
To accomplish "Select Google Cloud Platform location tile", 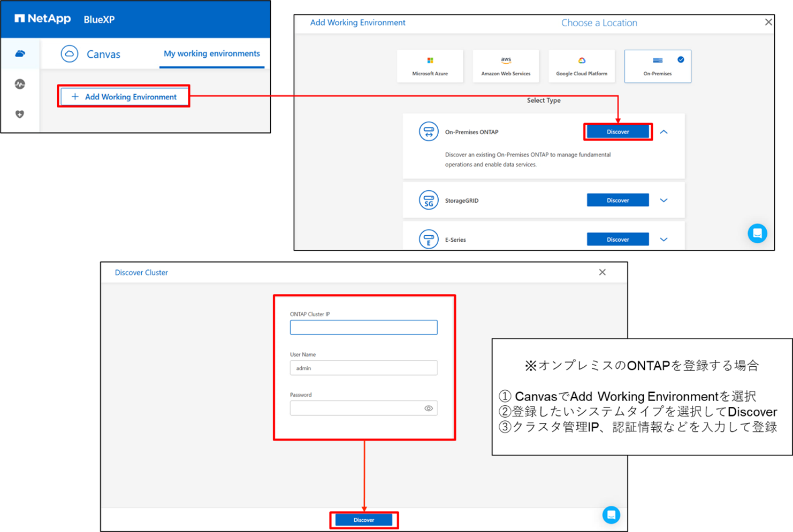I will pyautogui.click(x=582, y=66).
